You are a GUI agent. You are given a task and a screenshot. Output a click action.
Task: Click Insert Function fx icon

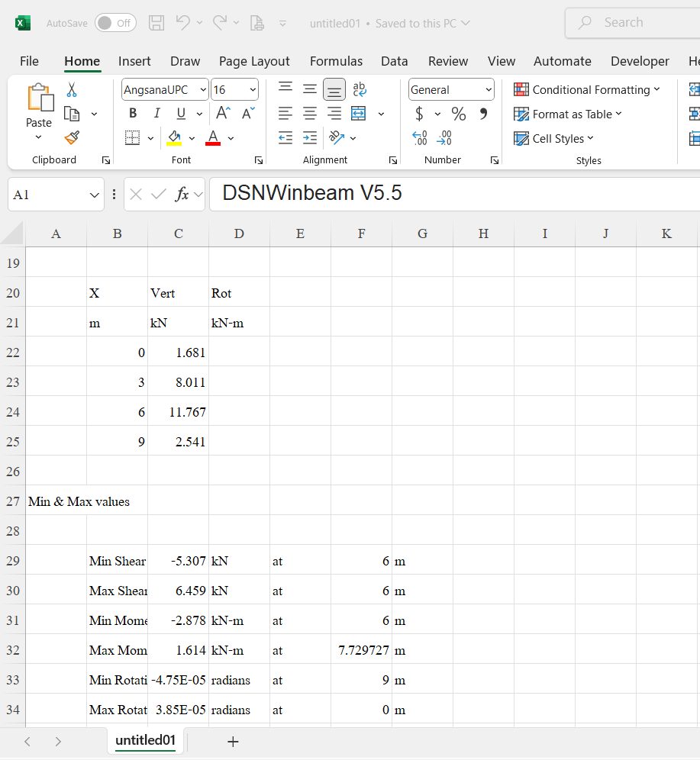[182, 195]
